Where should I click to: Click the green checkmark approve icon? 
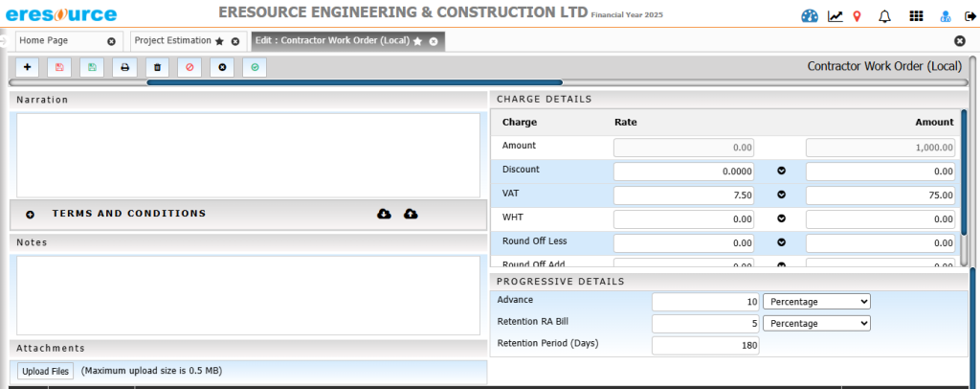255,67
